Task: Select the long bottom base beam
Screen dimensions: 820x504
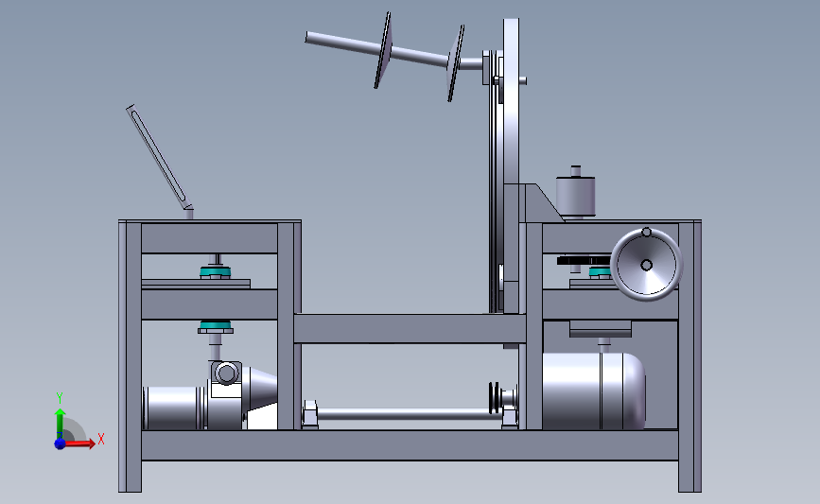Action: tap(410, 445)
